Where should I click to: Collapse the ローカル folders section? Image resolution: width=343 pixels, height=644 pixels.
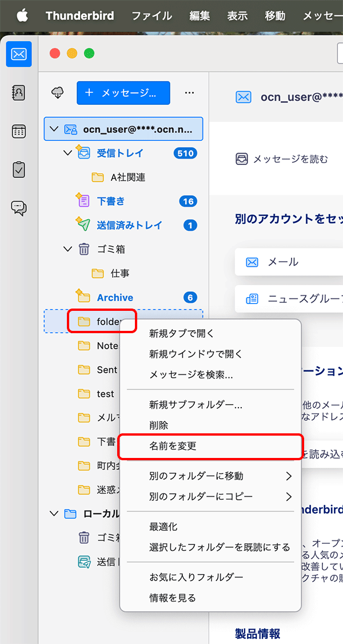tap(54, 513)
